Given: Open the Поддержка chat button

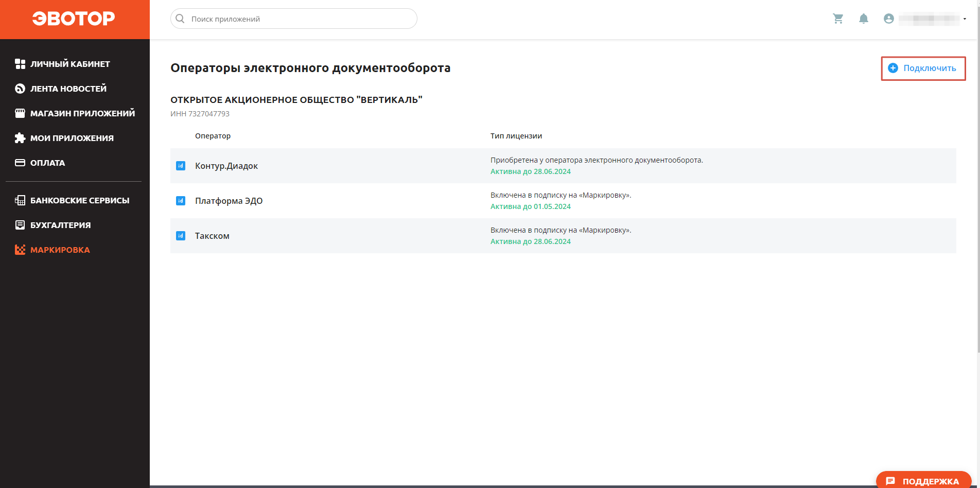Looking at the screenshot, I should tap(923, 481).
